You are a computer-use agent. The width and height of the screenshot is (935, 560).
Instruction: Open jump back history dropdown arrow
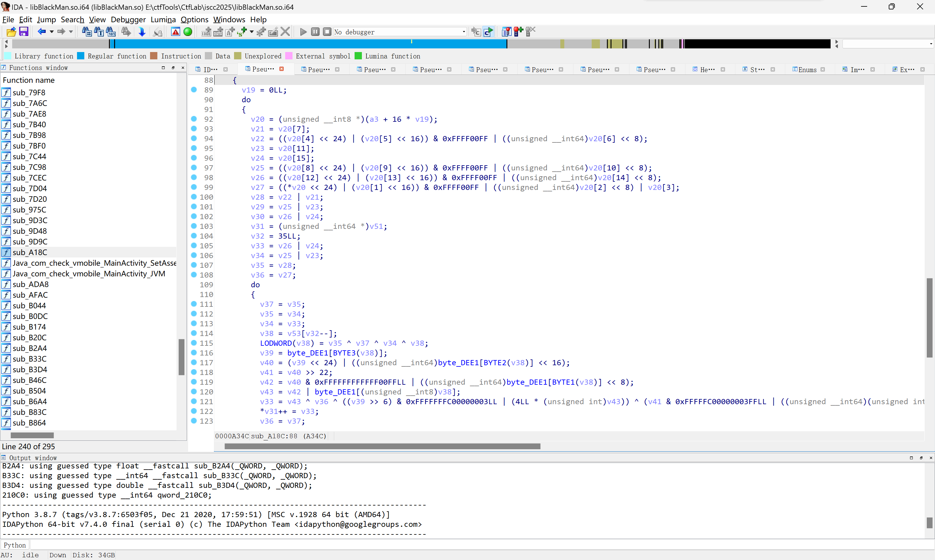pyautogui.click(x=52, y=32)
